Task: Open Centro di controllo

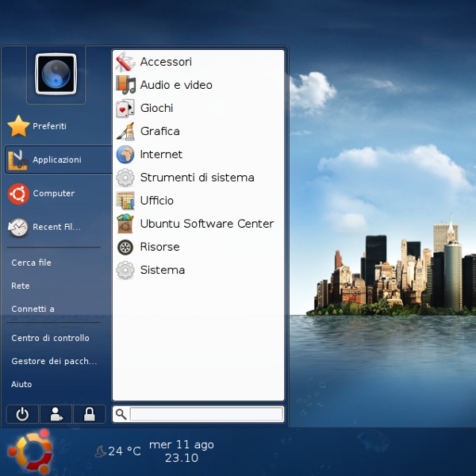Action: coord(51,338)
